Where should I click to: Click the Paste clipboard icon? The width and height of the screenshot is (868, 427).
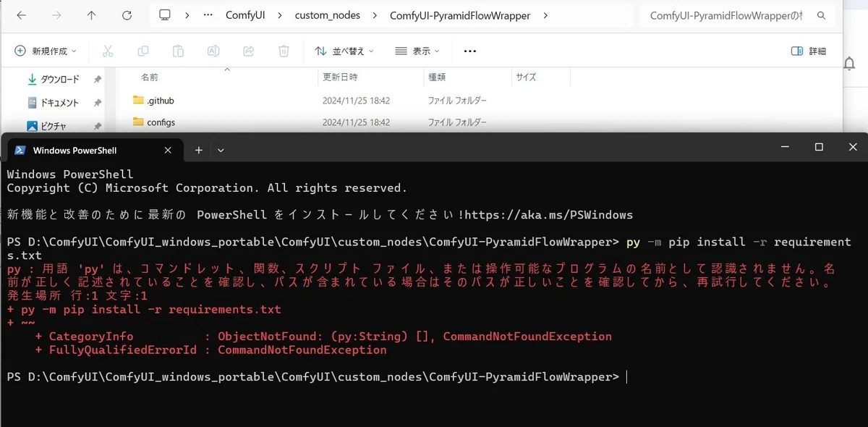tap(178, 51)
